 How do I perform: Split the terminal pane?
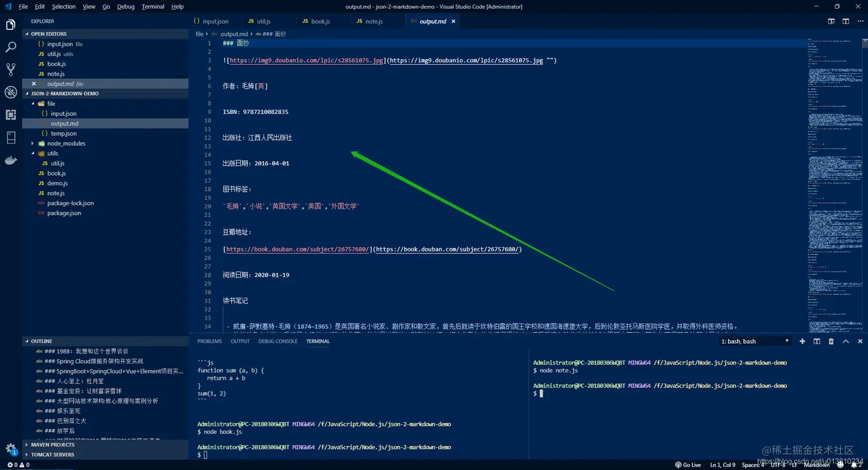(817, 341)
